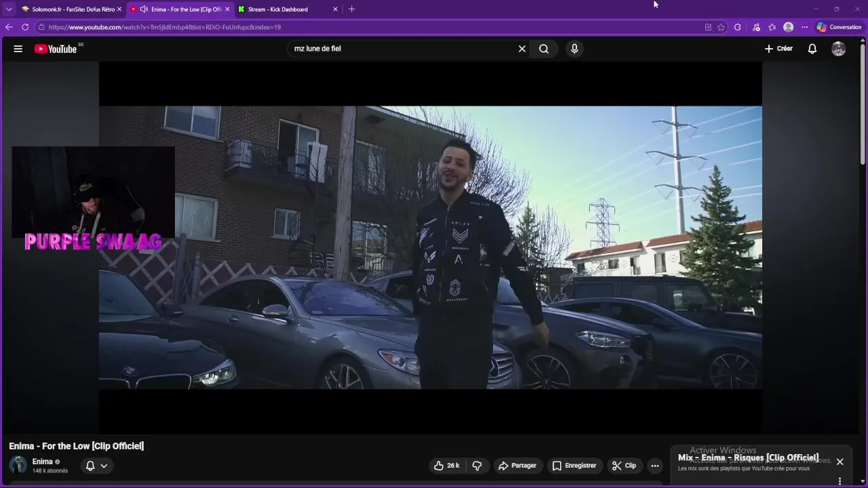Open the browser profile avatar
The height and width of the screenshot is (488, 868).
click(788, 27)
